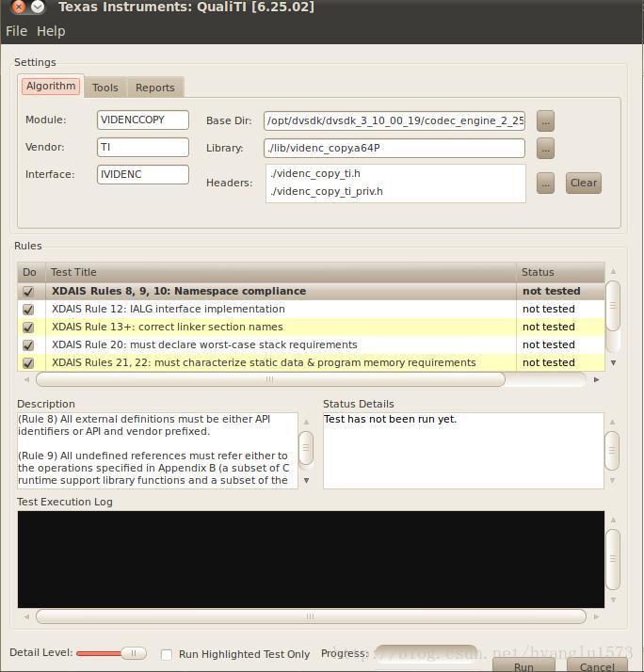This screenshot has width=644, height=672.
Task: Click the Base Dir path field
Action: pos(394,120)
